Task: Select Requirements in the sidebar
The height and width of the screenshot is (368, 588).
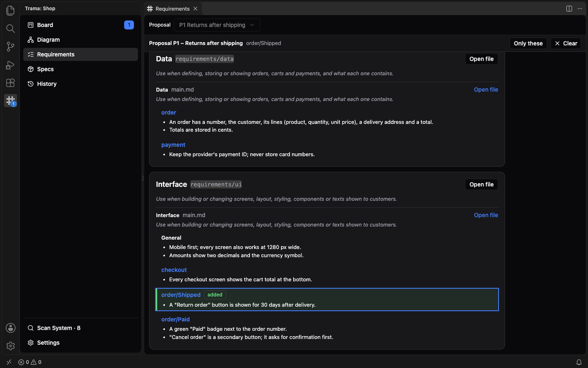Action: pyautogui.click(x=80, y=54)
